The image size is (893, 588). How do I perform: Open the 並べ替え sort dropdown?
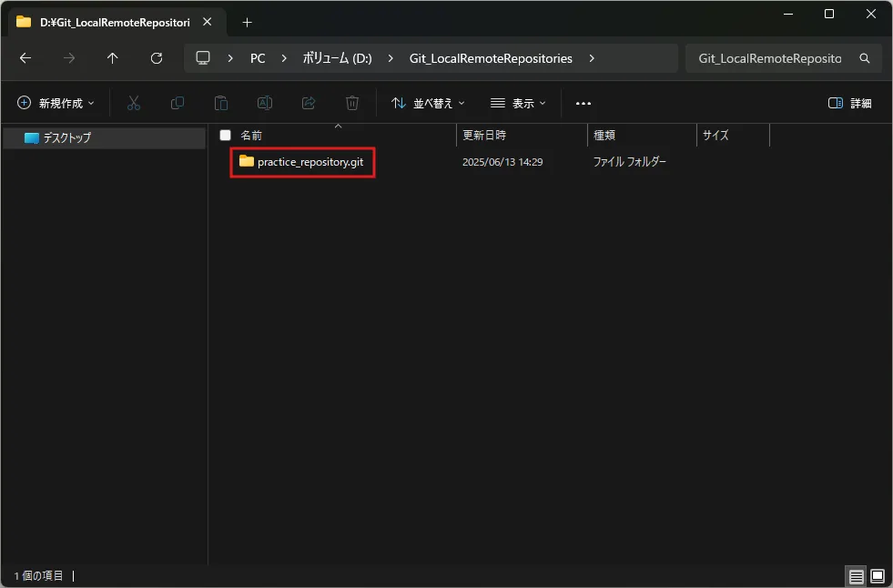[x=428, y=103]
